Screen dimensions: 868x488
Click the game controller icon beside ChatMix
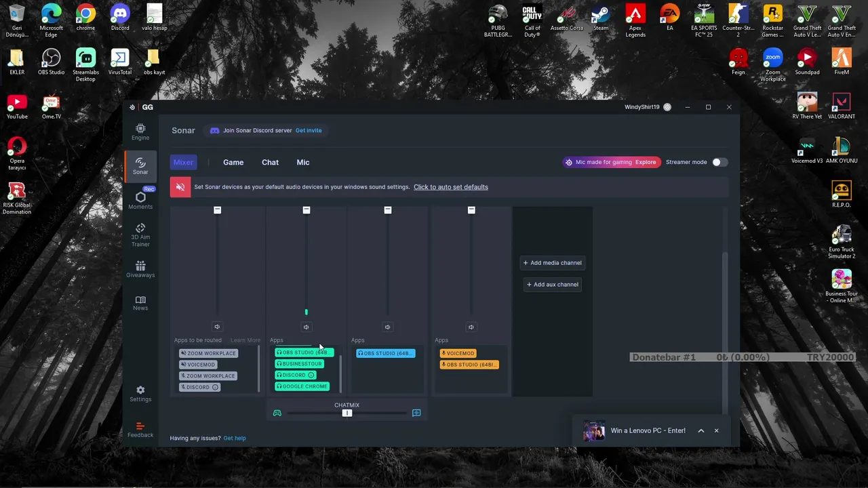pyautogui.click(x=277, y=413)
